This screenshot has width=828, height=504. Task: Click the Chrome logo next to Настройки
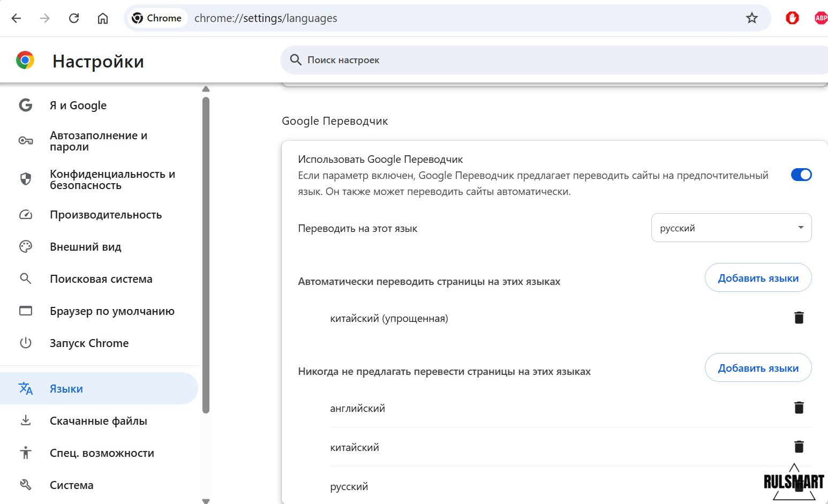25,61
